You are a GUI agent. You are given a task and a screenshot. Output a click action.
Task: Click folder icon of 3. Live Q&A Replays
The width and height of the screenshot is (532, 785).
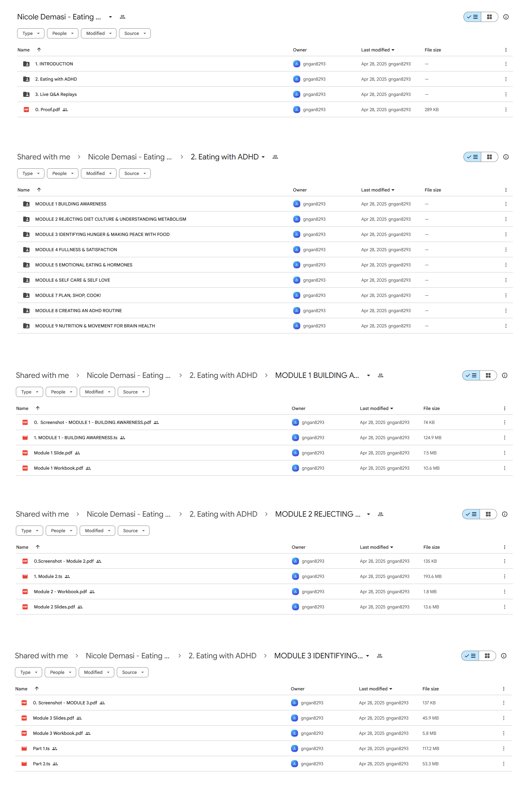[x=26, y=94]
